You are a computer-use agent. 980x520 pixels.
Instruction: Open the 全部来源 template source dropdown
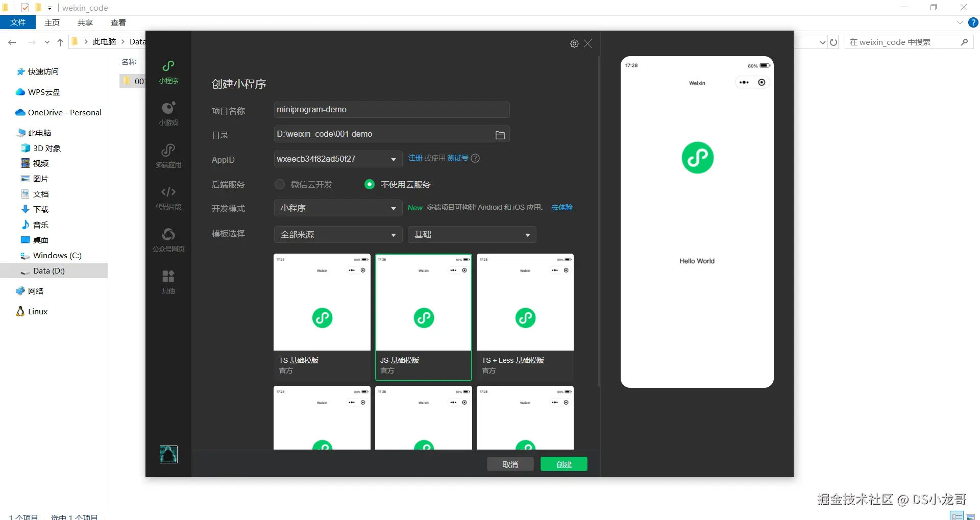click(338, 235)
